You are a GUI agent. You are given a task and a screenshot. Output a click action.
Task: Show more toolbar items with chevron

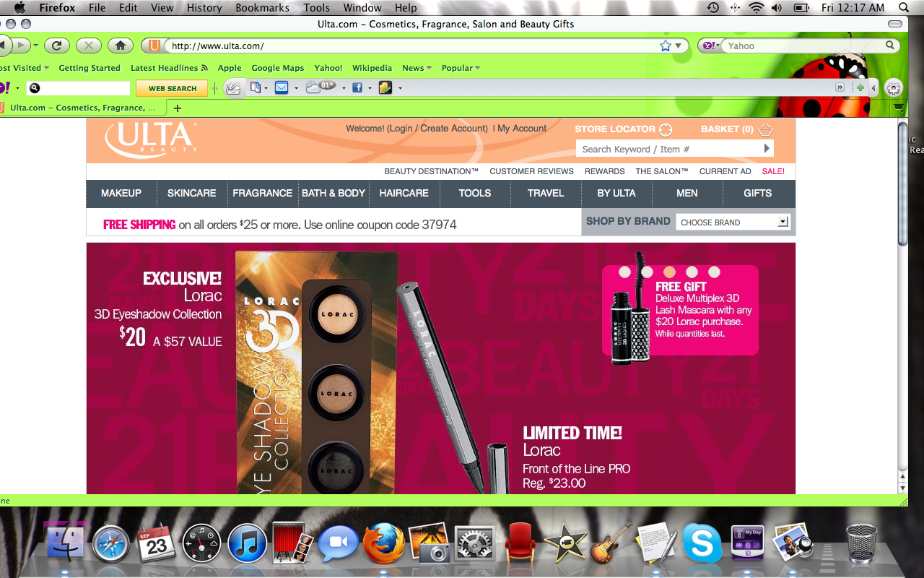[x=840, y=87]
